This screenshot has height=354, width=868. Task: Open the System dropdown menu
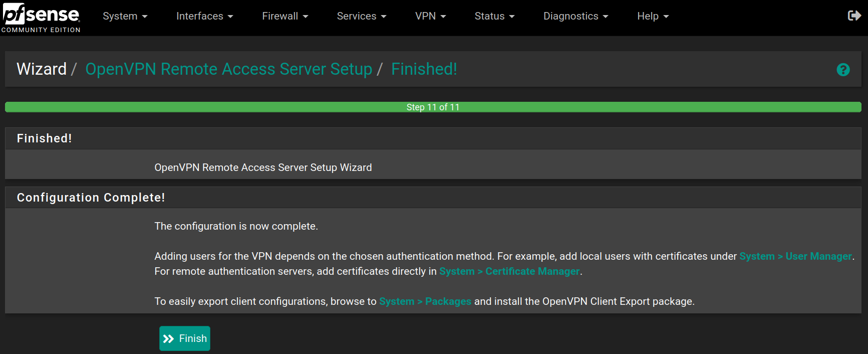[125, 16]
